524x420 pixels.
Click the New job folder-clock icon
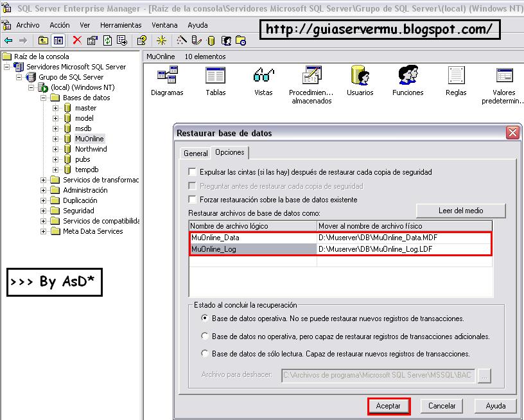point(241,40)
